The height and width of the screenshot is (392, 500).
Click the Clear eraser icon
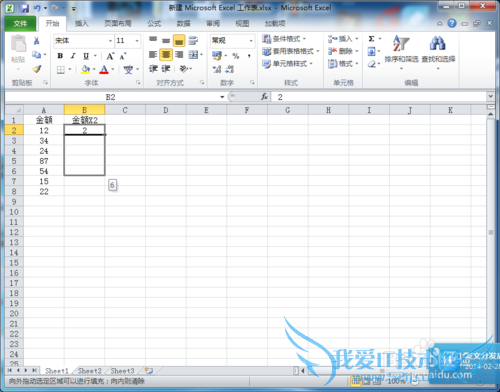click(x=372, y=64)
